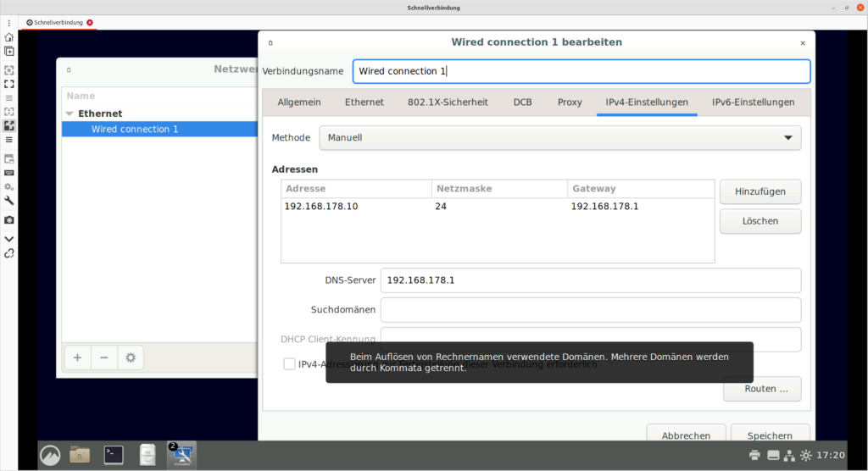The height and width of the screenshot is (471, 868).
Task: Click the pin icon in the edit dialog title bar
Action: 270,42
